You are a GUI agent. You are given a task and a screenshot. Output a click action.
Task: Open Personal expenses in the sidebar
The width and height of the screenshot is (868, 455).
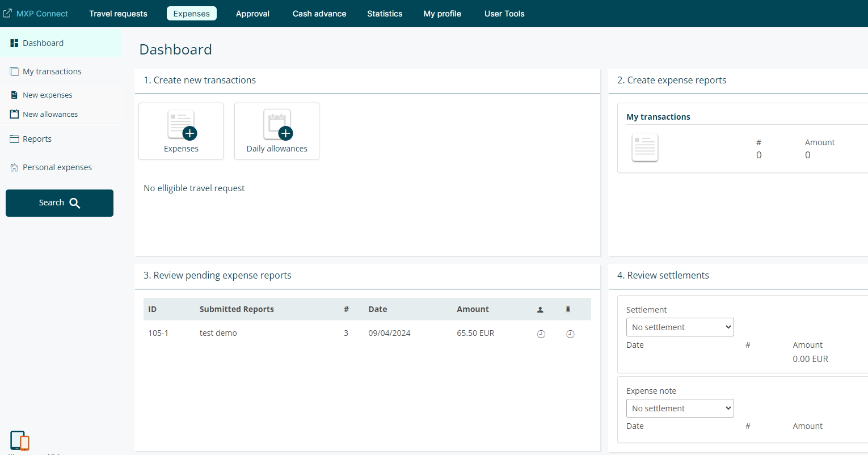(x=57, y=167)
